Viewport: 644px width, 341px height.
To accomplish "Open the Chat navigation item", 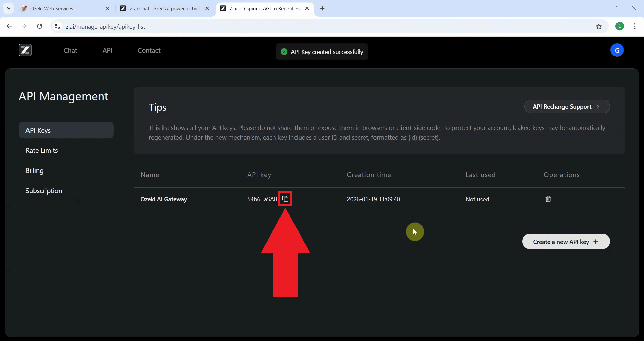I will 70,50.
